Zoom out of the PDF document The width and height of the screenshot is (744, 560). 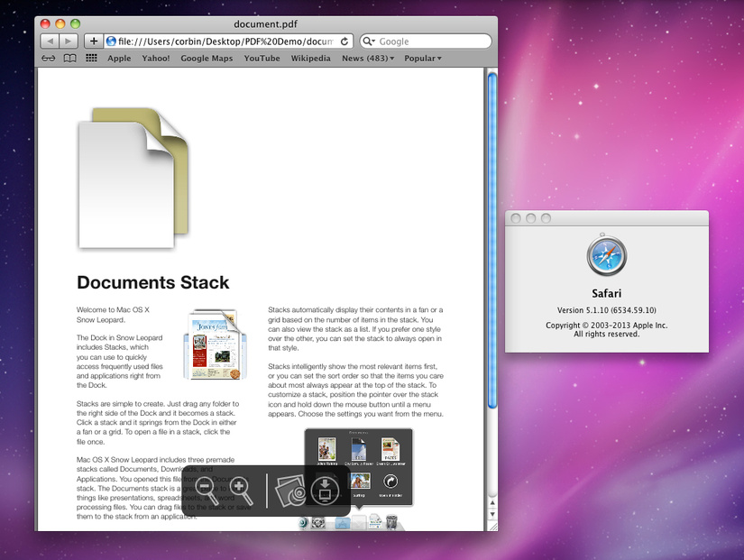(205, 490)
